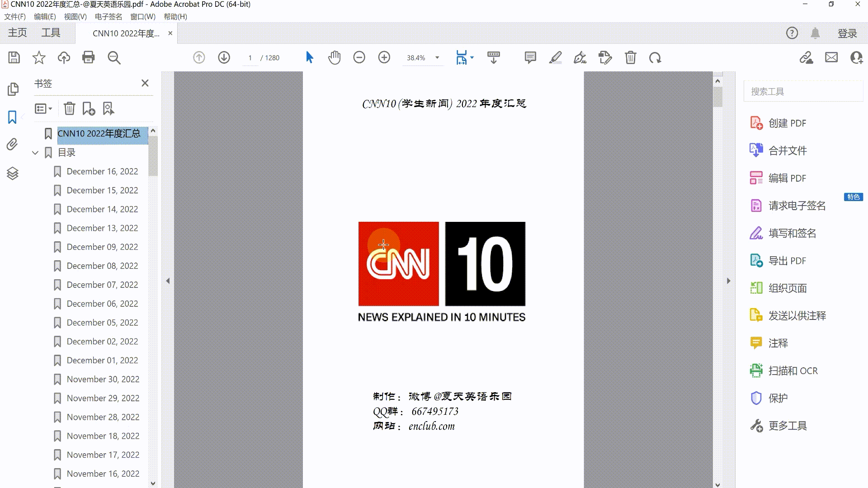
Task: Open 文件(F) menu
Action: pyautogui.click(x=15, y=17)
